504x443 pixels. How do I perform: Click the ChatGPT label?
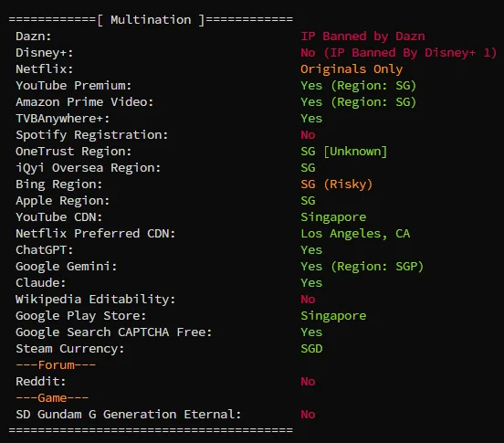click(x=45, y=250)
